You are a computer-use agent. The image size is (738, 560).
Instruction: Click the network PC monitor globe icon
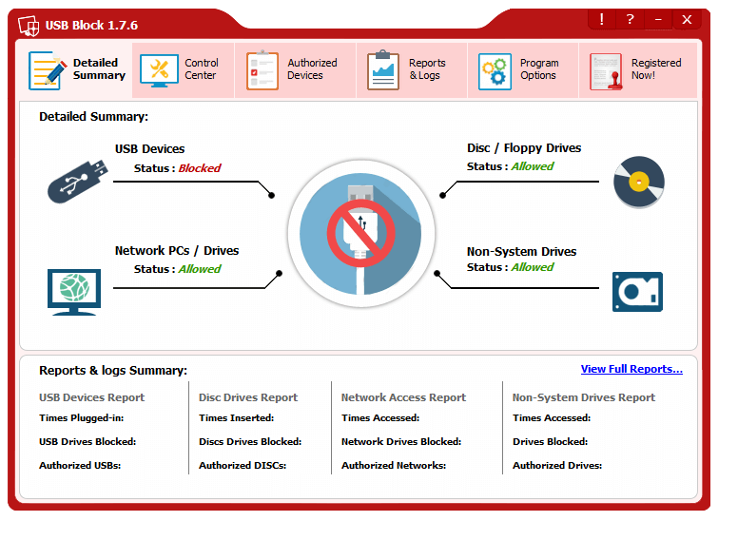(74, 292)
